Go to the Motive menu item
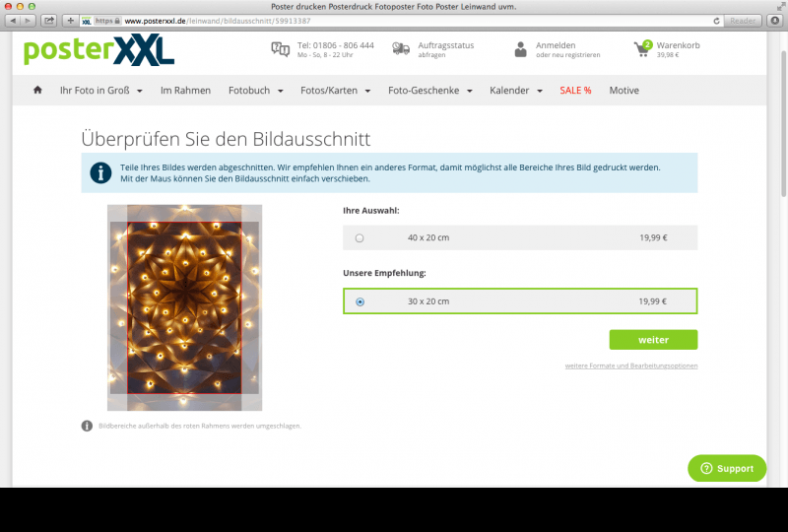Screen dimensions: 788x532 624,91
